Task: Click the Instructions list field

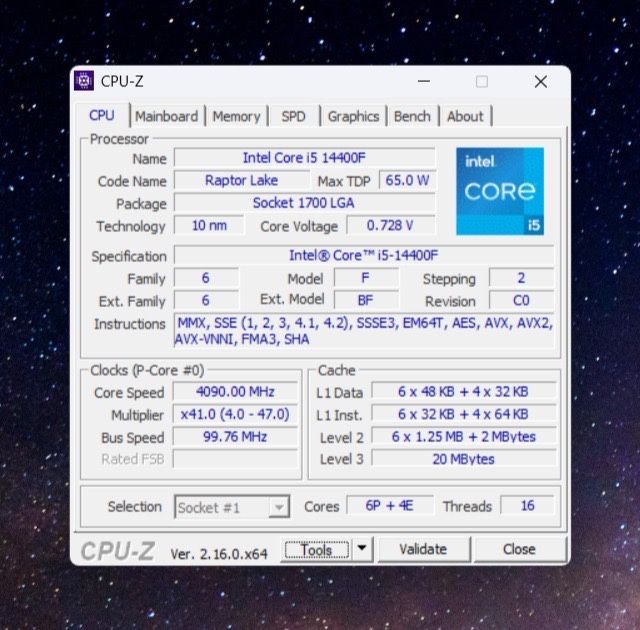Action: [364, 331]
